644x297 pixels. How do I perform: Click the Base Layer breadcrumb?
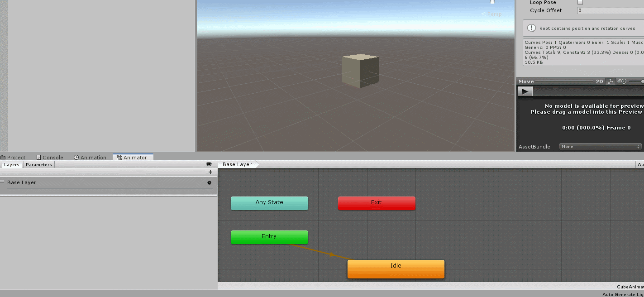click(237, 164)
